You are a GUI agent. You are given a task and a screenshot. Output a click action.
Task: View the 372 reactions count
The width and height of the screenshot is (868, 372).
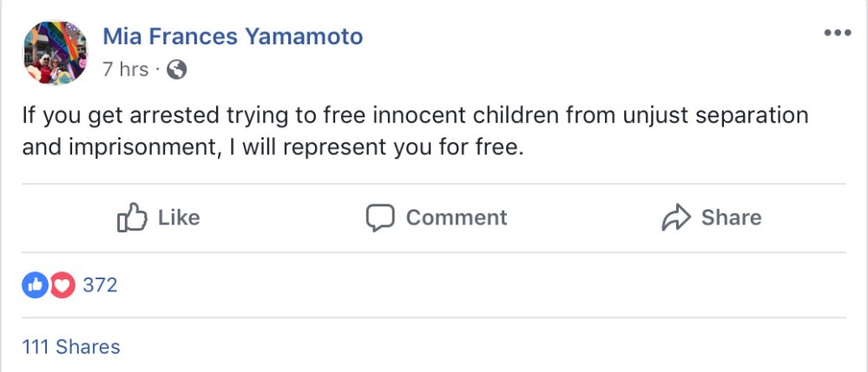pyautogui.click(x=100, y=284)
